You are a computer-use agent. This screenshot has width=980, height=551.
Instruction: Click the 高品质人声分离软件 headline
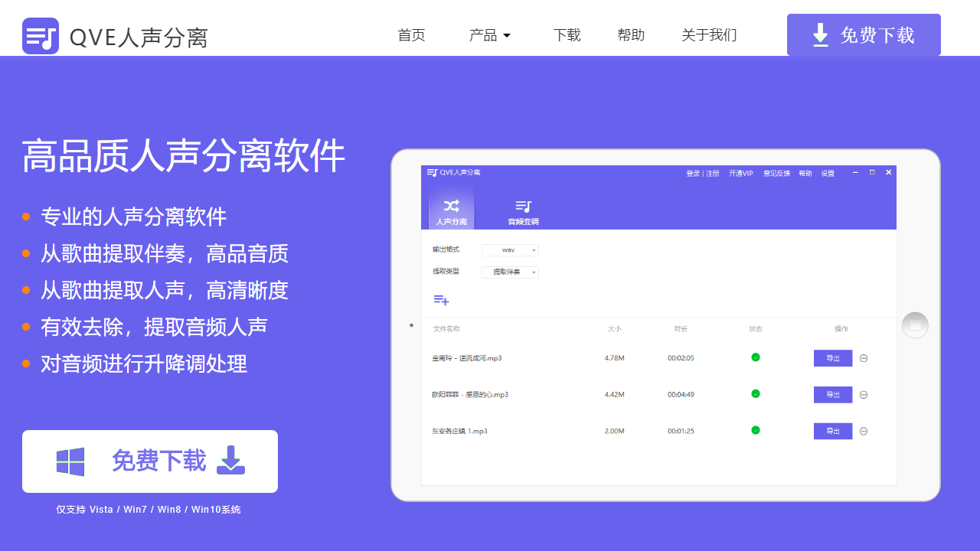point(184,156)
